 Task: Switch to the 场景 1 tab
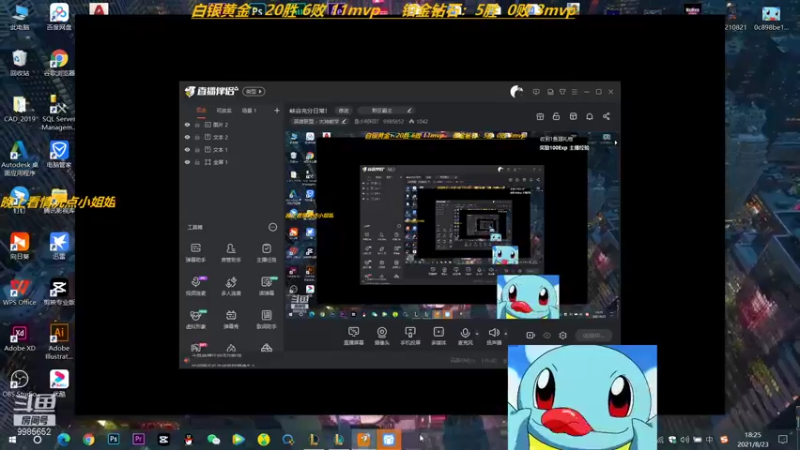[249, 110]
